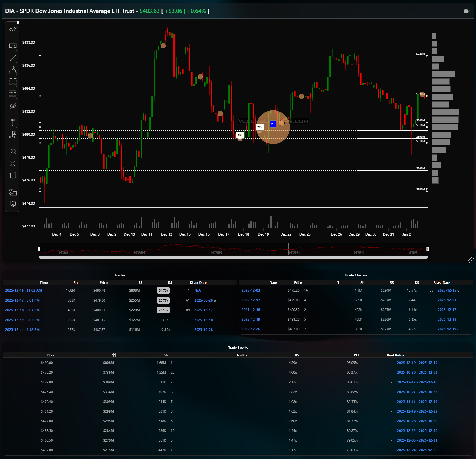Screen dimensions: 476x459
Task: Open RLast date 2025-06-20 in Trades
Action: click(203, 300)
